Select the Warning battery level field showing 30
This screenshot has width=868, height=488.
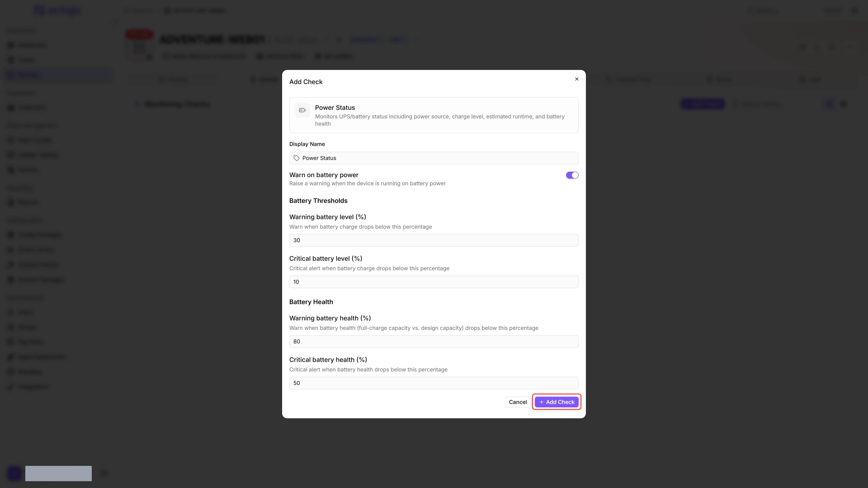click(x=434, y=240)
